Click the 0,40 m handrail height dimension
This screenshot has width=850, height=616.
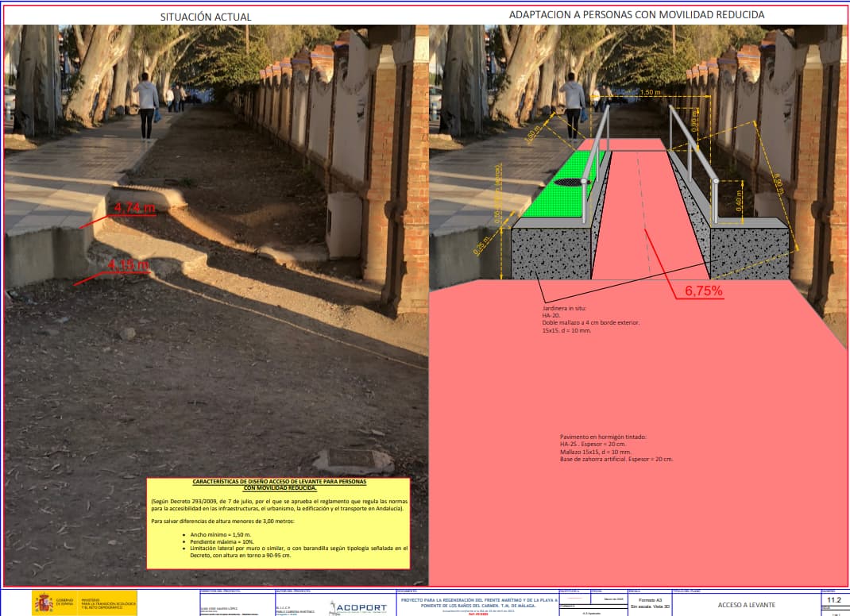tap(739, 201)
